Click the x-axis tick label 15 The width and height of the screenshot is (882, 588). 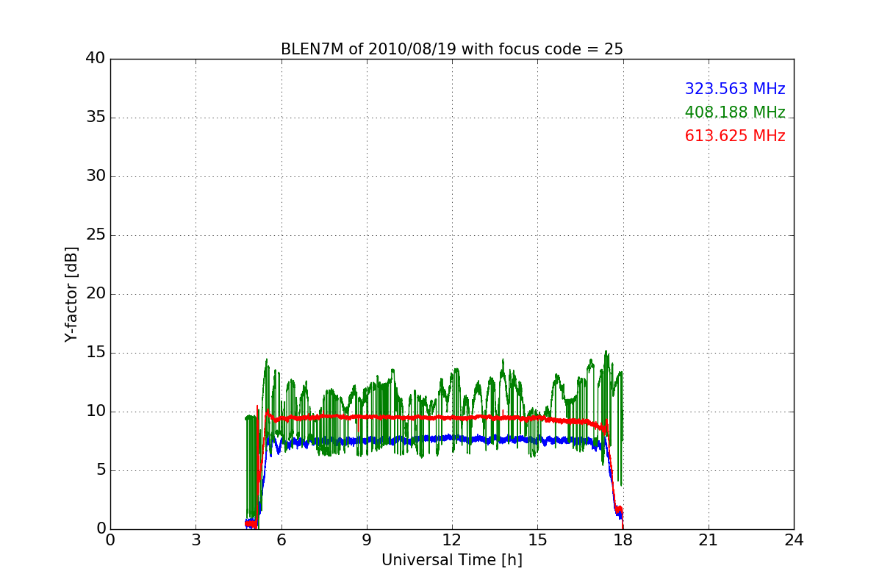[x=537, y=540]
